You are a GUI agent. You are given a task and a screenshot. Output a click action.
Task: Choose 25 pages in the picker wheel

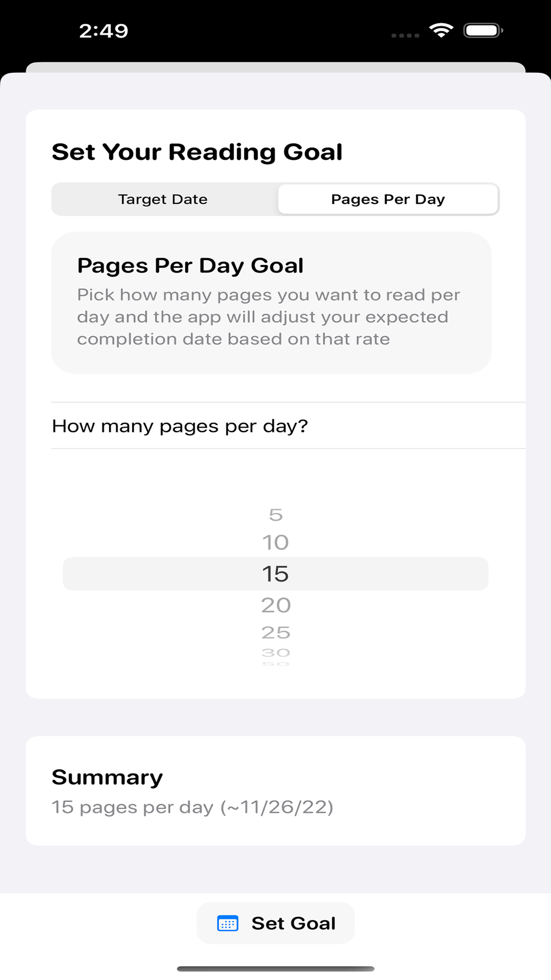pyautogui.click(x=275, y=632)
